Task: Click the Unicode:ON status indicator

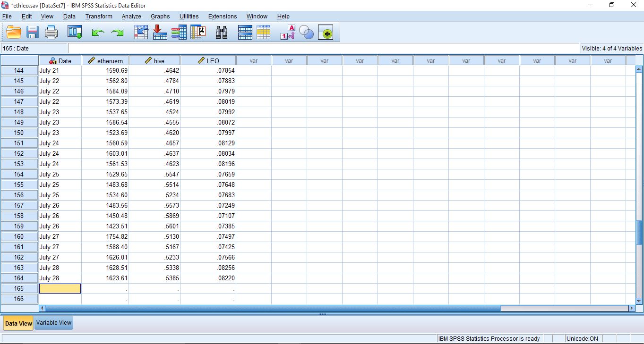Action: coord(583,338)
